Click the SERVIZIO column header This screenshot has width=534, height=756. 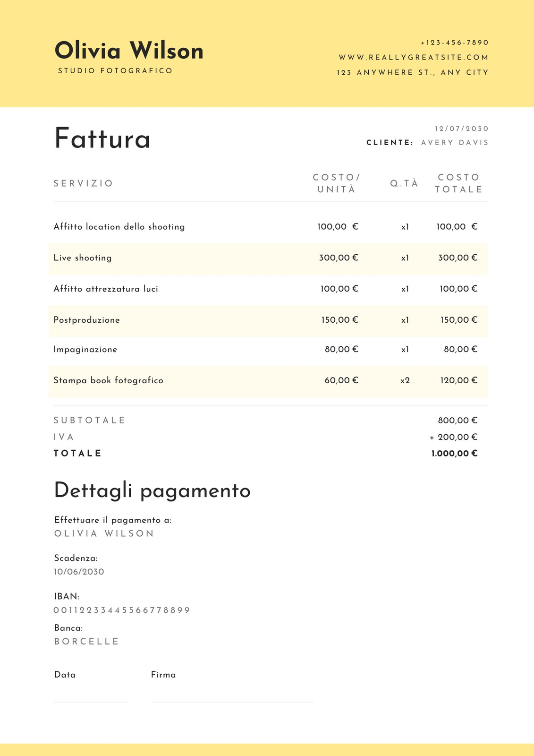pos(84,183)
